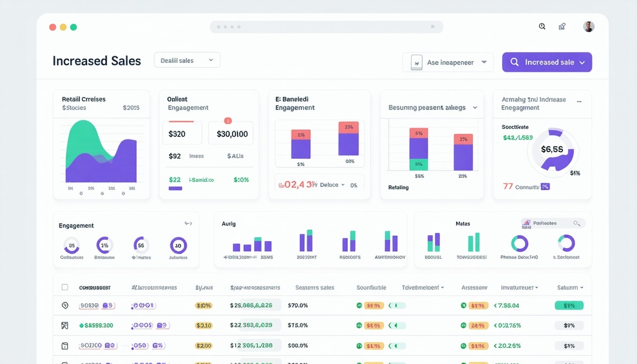The height and width of the screenshot is (364, 637).
Task: Click the search magnifier icon in the top bar
Action: (x=542, y=27)
